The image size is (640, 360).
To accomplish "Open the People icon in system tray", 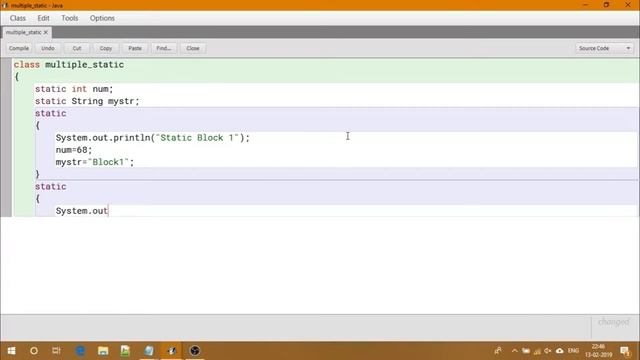I will 498,351.
